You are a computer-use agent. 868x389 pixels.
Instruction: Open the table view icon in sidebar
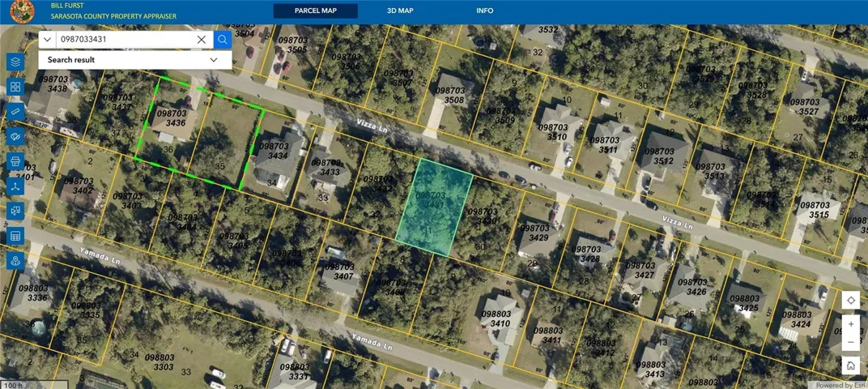coord(15,236)
